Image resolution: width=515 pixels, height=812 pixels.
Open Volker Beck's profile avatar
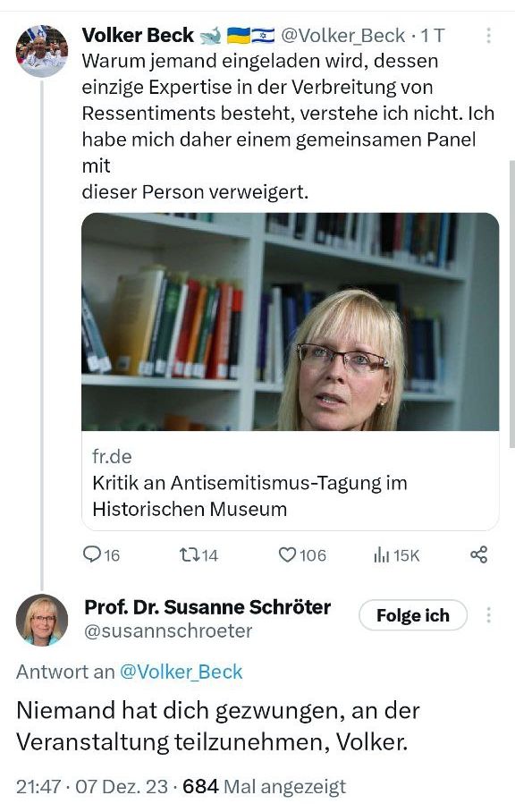[42, 51]
